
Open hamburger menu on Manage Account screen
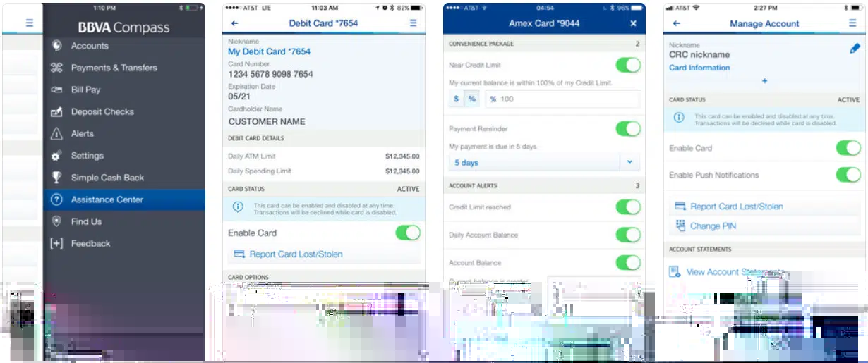coord(852,23)
